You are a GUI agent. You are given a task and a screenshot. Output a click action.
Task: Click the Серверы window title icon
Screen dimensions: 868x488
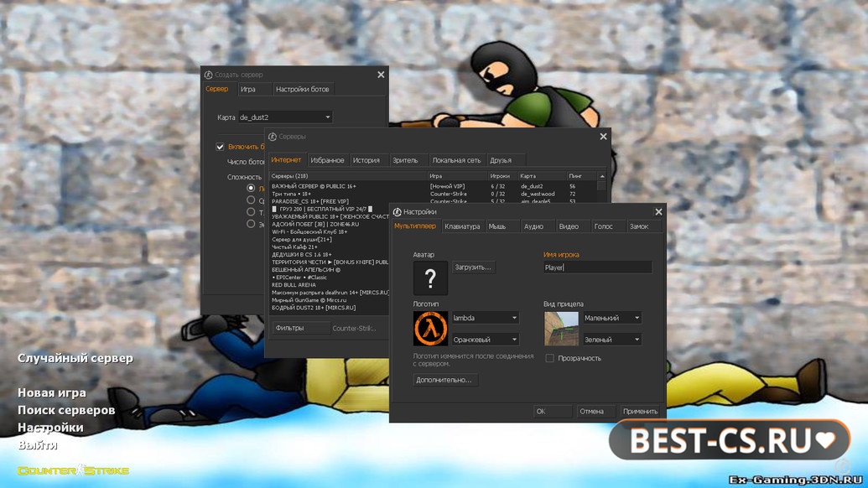coord(273,137)
